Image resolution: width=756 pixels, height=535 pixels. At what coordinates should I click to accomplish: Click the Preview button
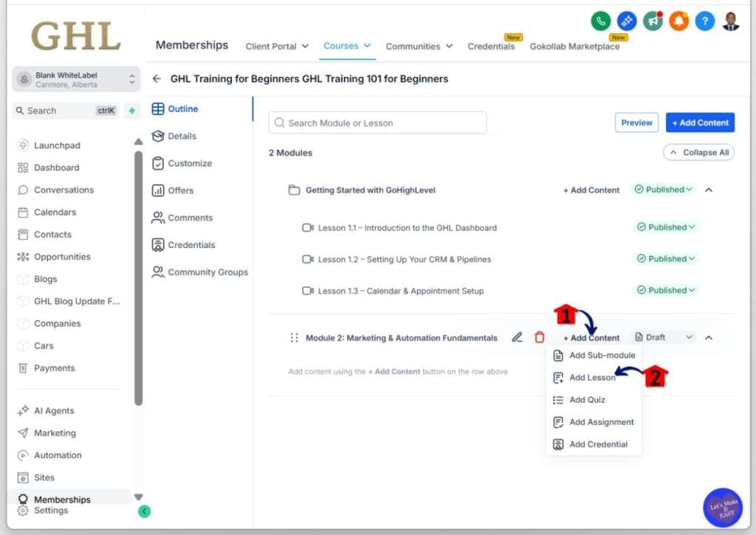point(636,122)
